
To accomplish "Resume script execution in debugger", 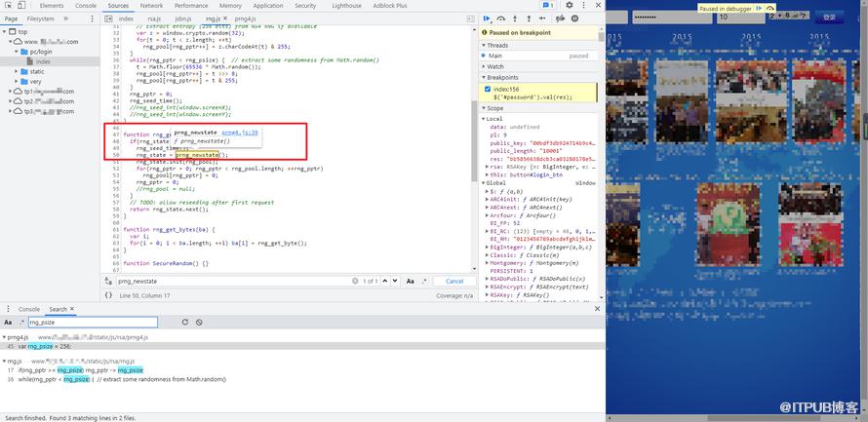I will click(487, 19).
